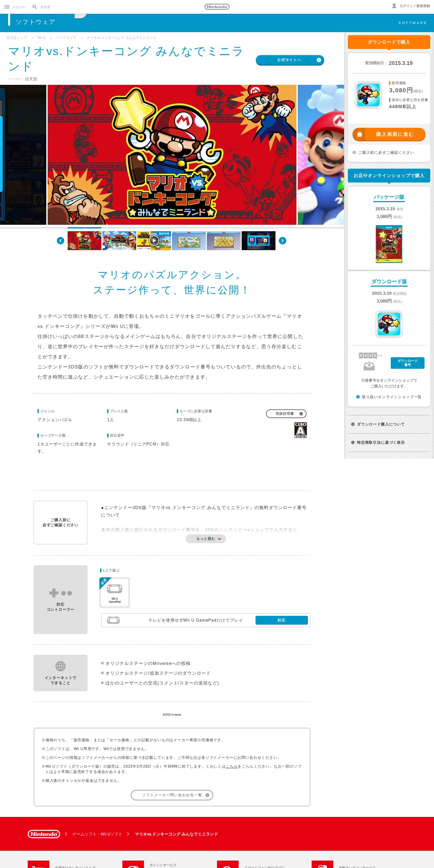Viewport: 434px width, 868px height.
Task: Click the ソフトウェア header title
Action: point(35,22)
